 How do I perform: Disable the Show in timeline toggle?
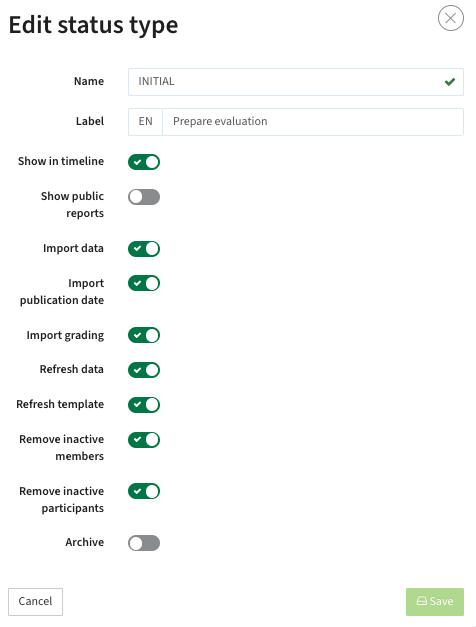(x=144, y=162)
